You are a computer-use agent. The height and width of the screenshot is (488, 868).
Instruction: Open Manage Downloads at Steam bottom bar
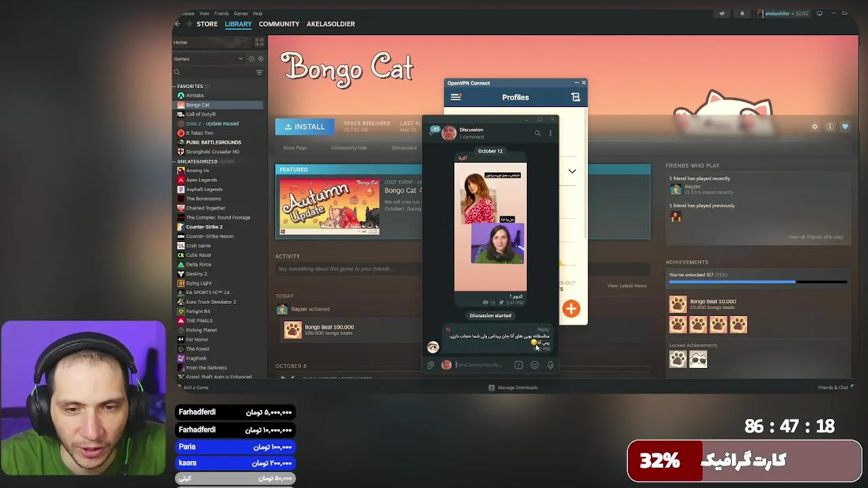(x=513, y=388)
